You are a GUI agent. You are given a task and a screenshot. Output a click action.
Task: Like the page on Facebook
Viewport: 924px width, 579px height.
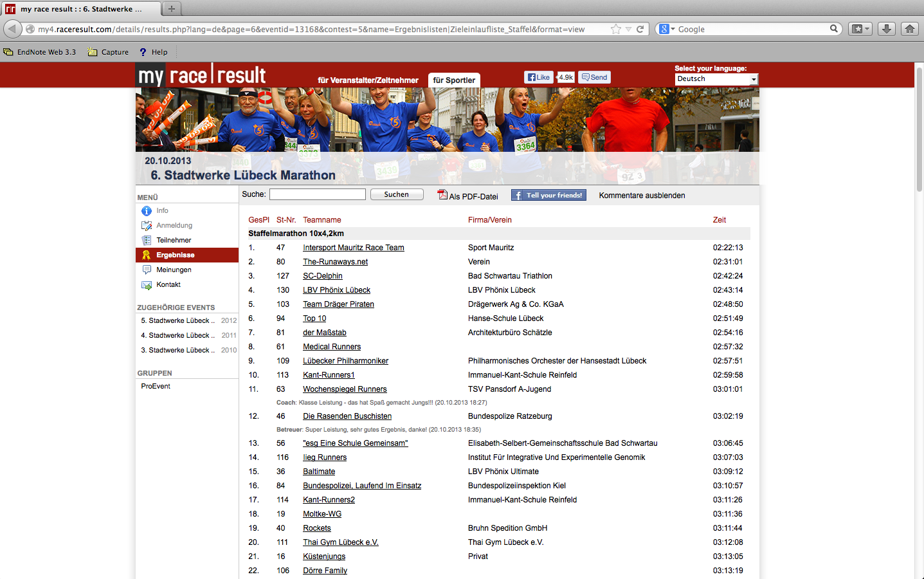click(539, 77)
